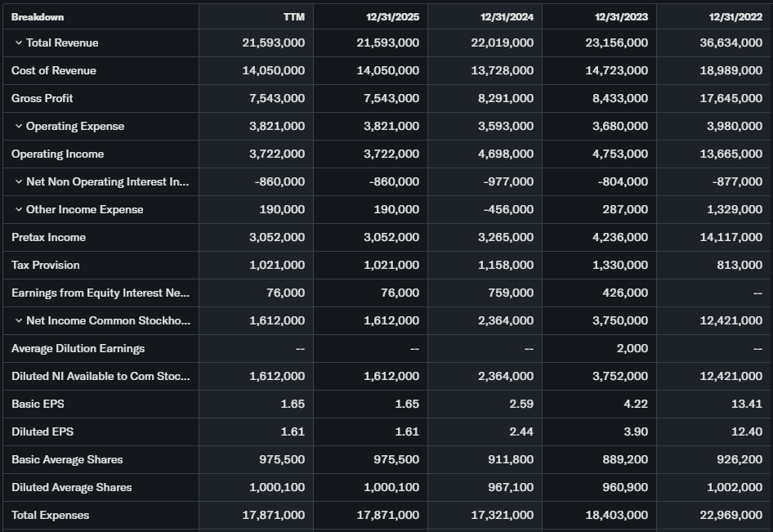Click the Pretax Income row label
Viewport: 773px width, 532px height.
49,237
